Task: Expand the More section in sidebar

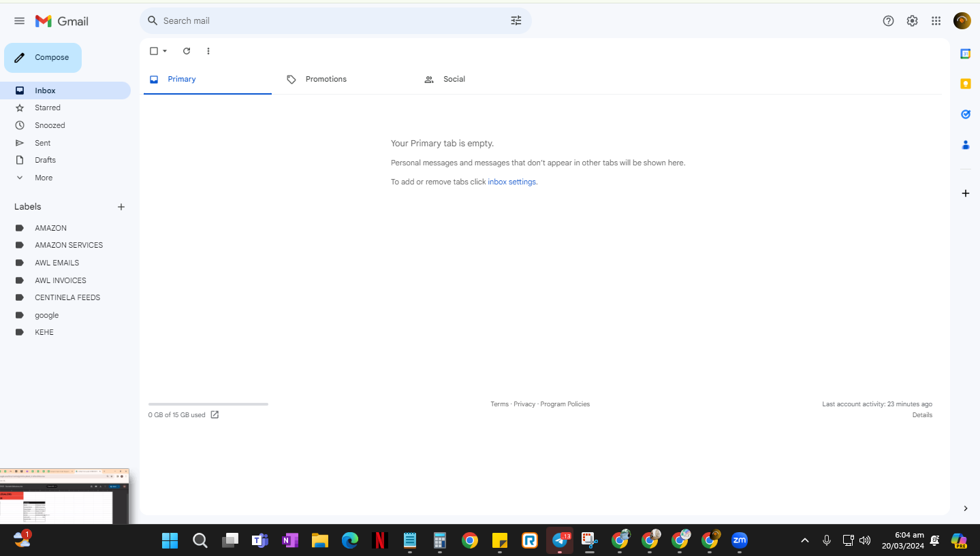Action: (44, 178)
